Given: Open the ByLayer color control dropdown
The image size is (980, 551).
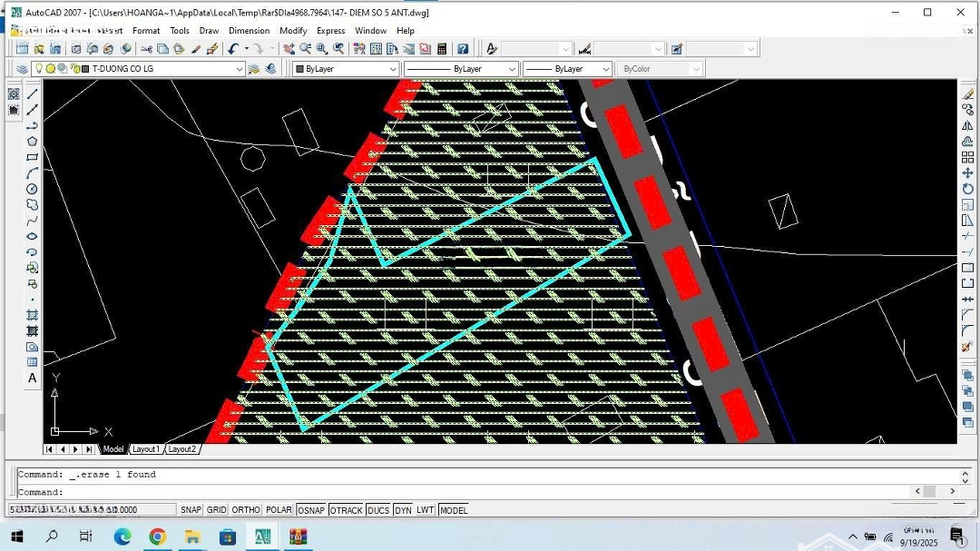Looking at the screenshot, I should [x=393, y=69].
